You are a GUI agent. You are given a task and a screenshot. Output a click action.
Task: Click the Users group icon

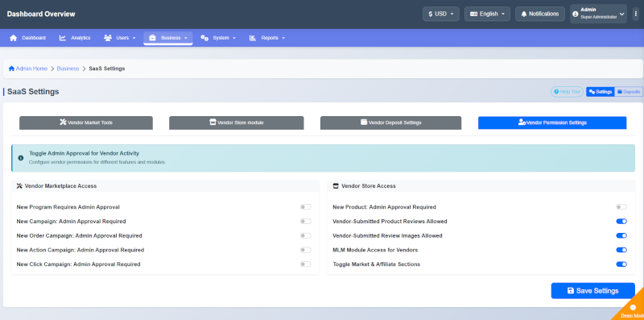108,38
